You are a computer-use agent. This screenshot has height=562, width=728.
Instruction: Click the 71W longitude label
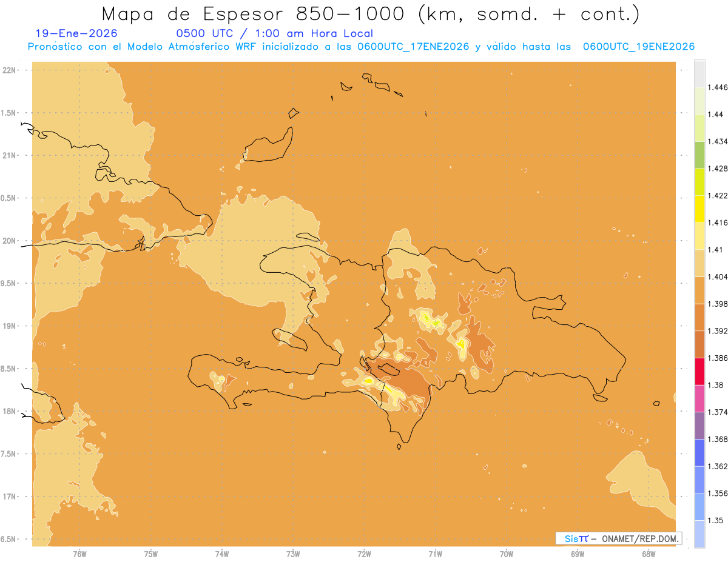click(x=435, y=554)
